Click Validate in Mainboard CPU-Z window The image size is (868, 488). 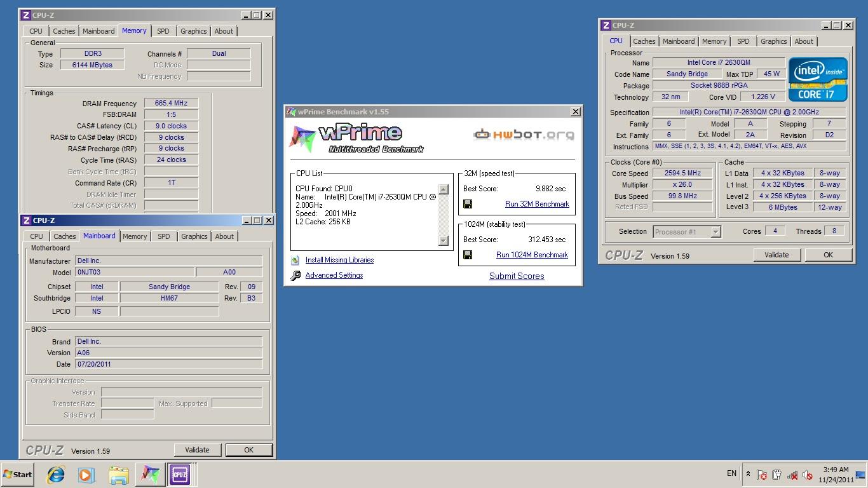pos(197,450)
